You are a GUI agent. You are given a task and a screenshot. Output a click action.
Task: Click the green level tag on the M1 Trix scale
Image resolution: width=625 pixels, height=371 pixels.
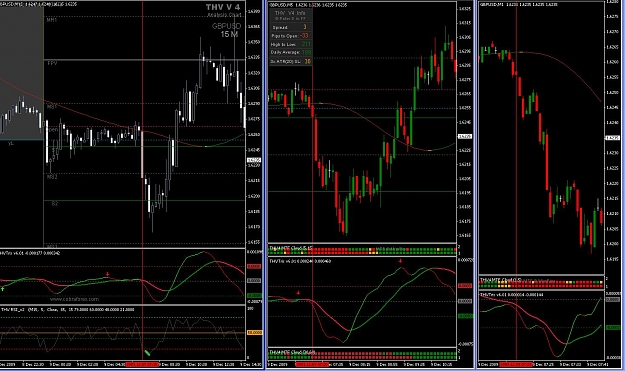[613, 327]
